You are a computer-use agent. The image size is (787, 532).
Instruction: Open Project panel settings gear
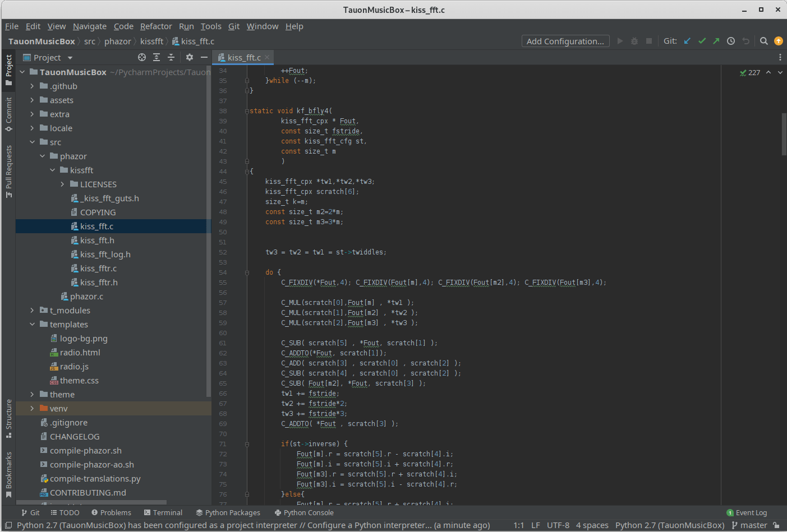pos(189,57)
